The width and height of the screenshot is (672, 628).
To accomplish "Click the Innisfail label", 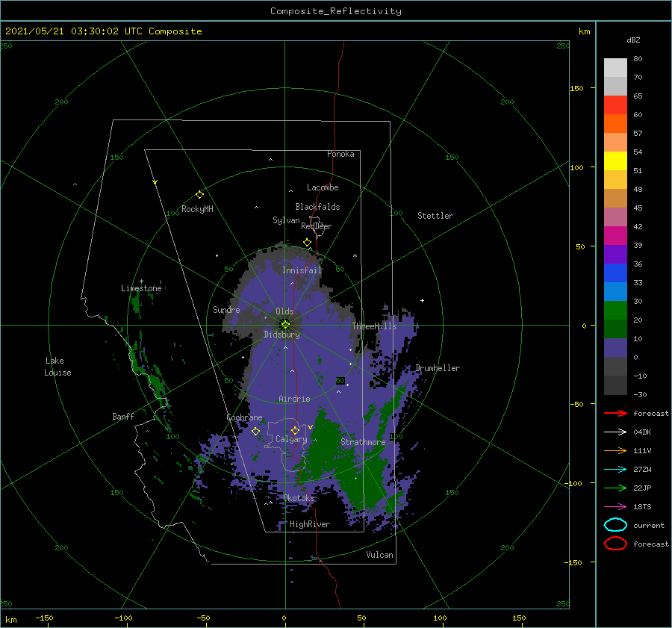I will coord(302,270).
